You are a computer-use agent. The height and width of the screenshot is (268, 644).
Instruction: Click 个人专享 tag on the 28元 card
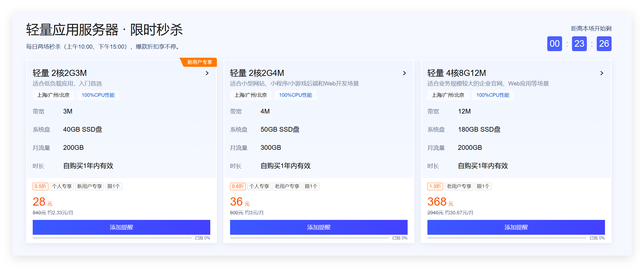[x=62, y=186]
